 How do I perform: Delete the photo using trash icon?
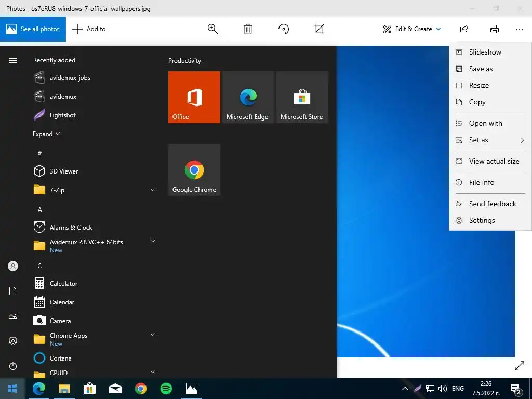coord(248,29)
